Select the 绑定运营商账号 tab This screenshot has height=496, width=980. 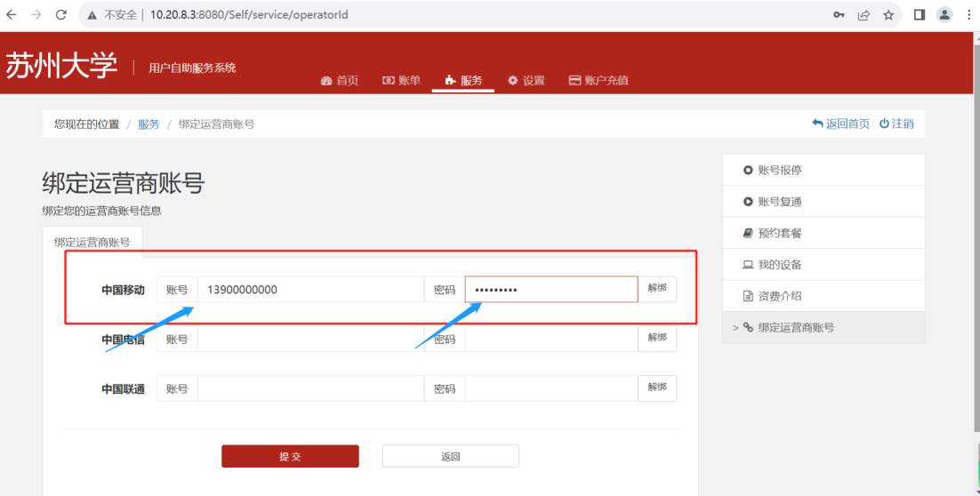tap(92, 242)
